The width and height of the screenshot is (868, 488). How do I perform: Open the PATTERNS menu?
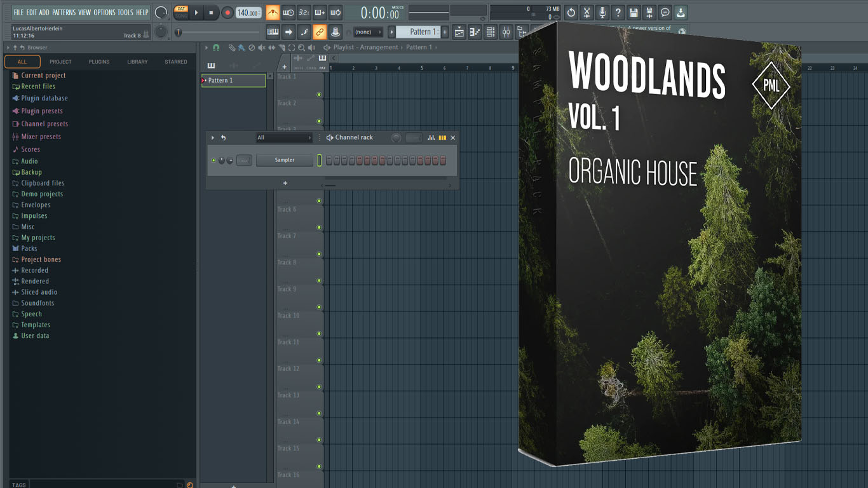pyautogui.click(x=64, y=13)
